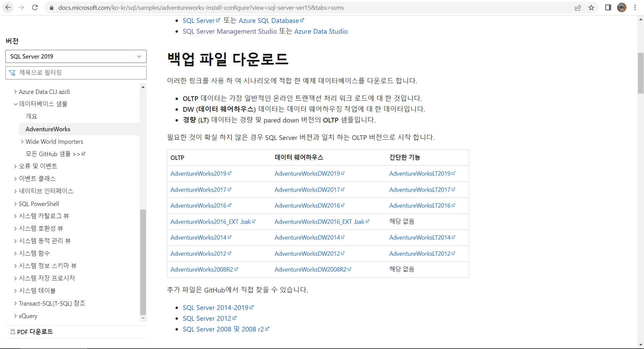Download AdventureWorks2017 backup

pyautogui.click(x=201, y=189)
